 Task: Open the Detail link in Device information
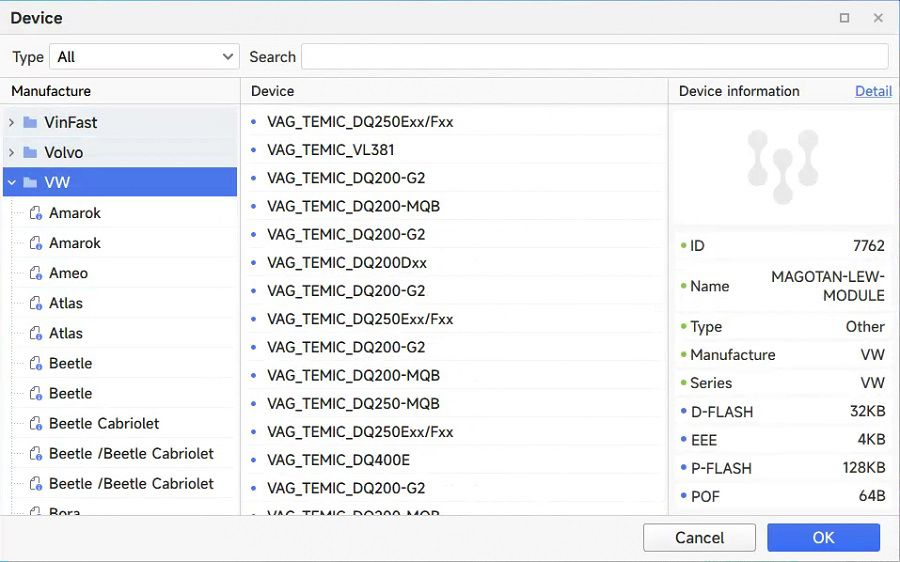pos(873,91)
